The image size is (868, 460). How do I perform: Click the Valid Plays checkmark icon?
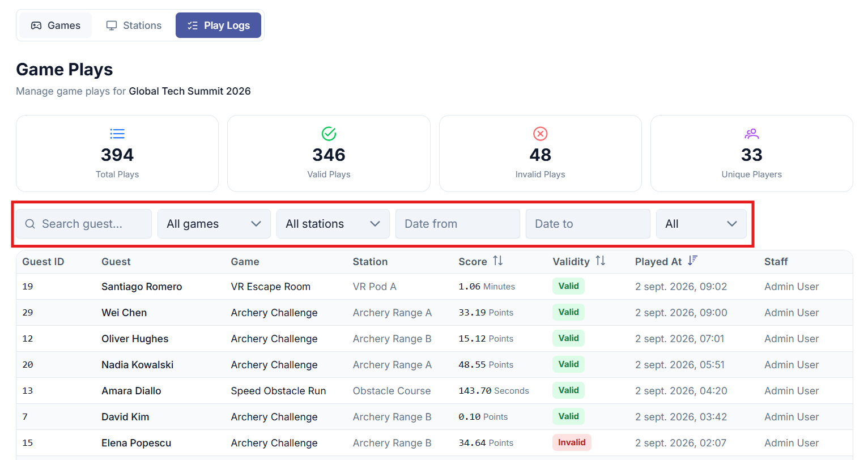tap(329, 134)
